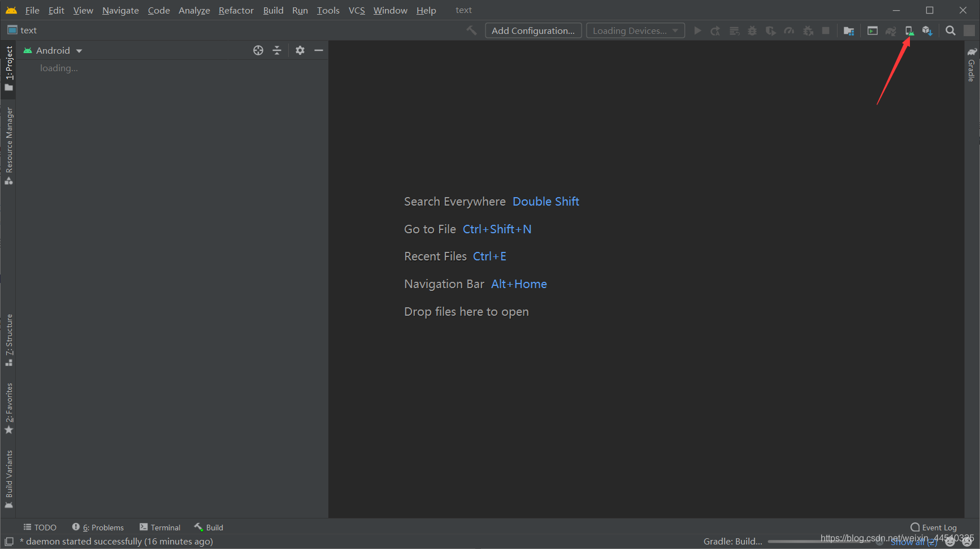Open the Build menu
Image resolution: width=980 pixels, height=549 pixels.
pos(273,10)
